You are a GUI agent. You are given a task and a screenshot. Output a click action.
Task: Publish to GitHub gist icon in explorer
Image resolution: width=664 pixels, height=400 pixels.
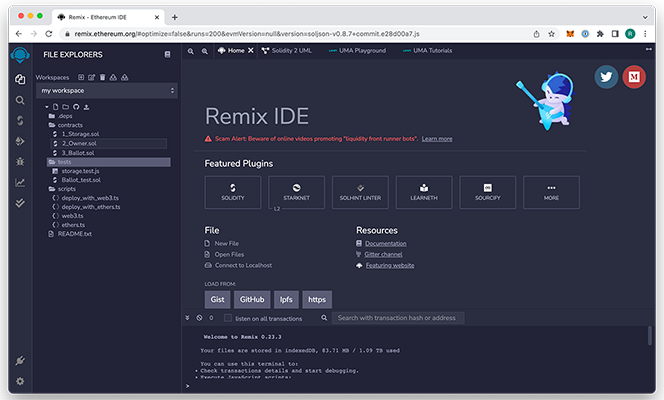click(76, 107)
